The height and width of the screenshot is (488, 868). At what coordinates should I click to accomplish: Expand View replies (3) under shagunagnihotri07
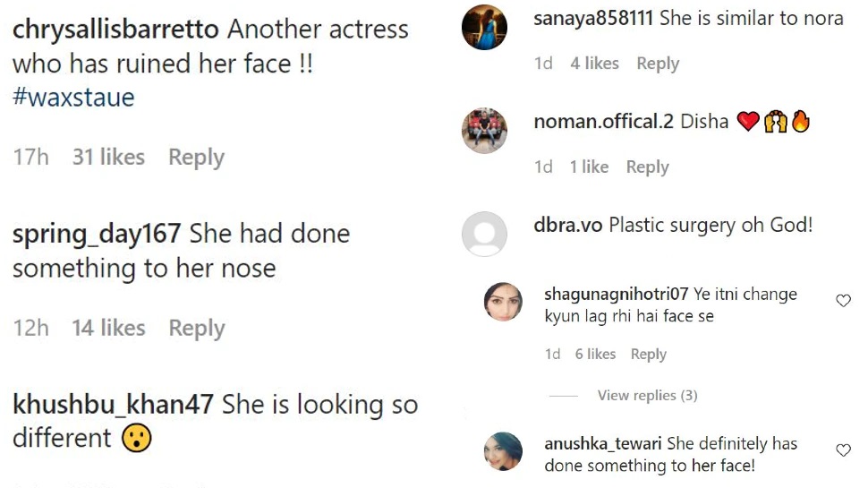tap(647, 396)
